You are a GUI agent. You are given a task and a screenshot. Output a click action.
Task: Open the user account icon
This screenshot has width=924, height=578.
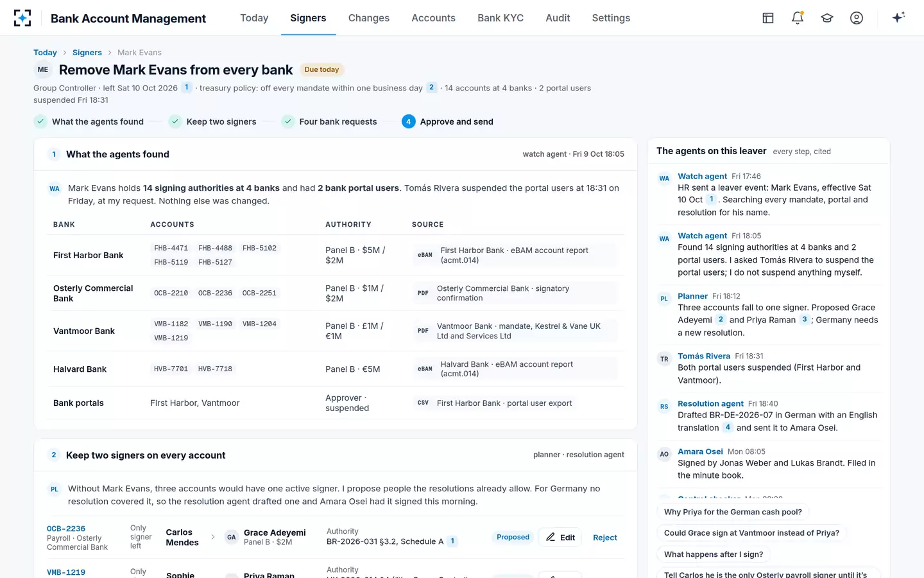[x=857, y=18]
